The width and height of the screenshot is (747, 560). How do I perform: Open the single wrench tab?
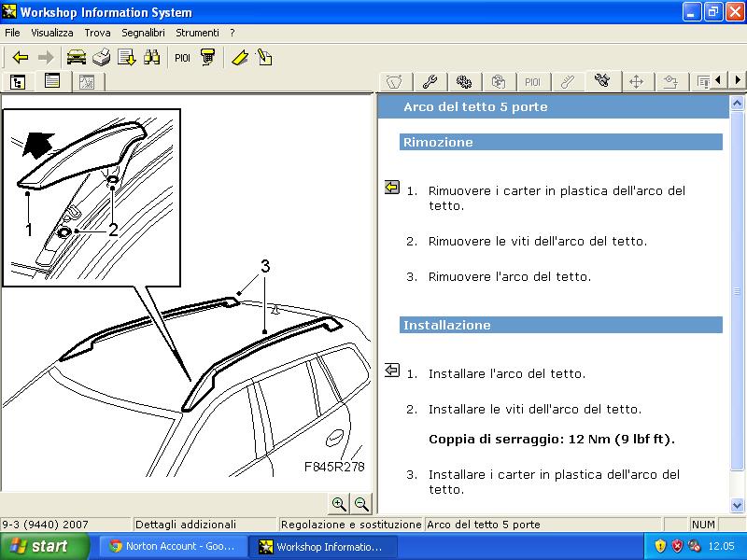coord(430,82)
